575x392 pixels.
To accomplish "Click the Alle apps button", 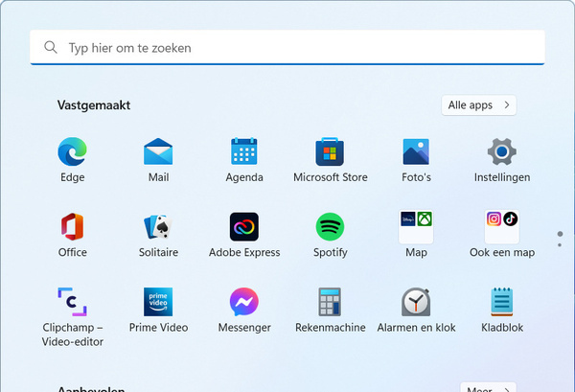I will pos(479,105).
